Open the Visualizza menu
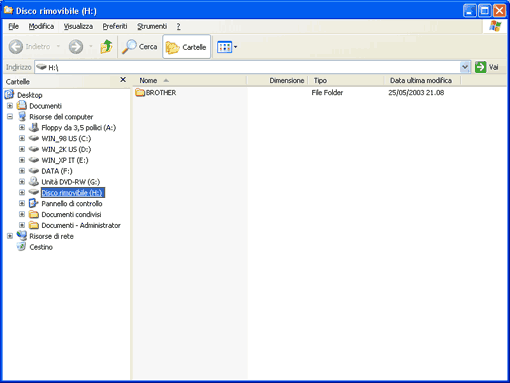The width and height of the screenshot is (510, 383). (78, 26)
